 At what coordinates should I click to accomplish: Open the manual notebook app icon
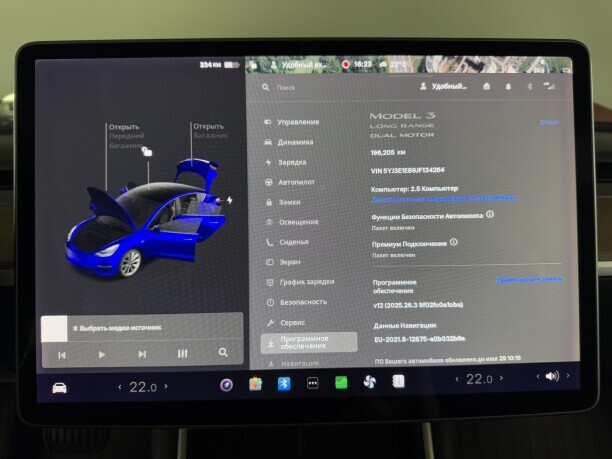click(398, 381)
